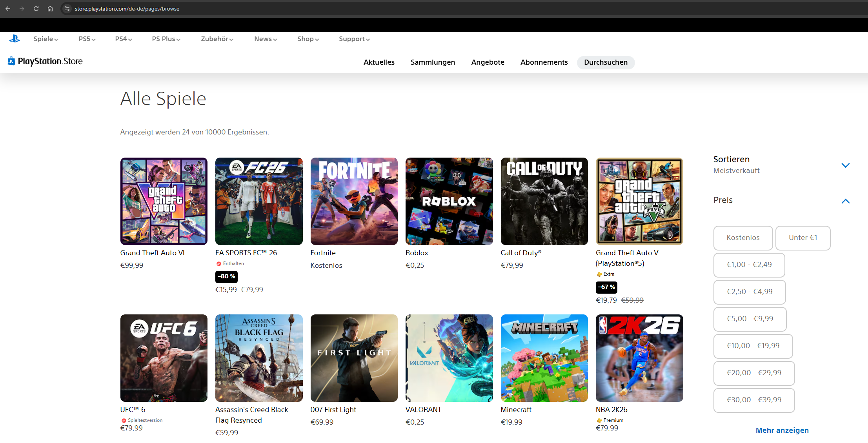Click the Fortnite title link
Viewport: 868px width, 443px height.
point(323,253)
